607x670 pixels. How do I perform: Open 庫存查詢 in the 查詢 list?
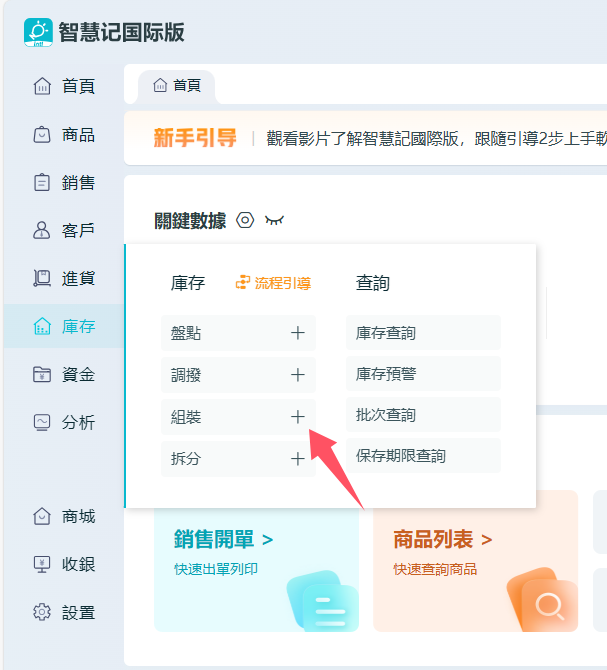point(386,333)
